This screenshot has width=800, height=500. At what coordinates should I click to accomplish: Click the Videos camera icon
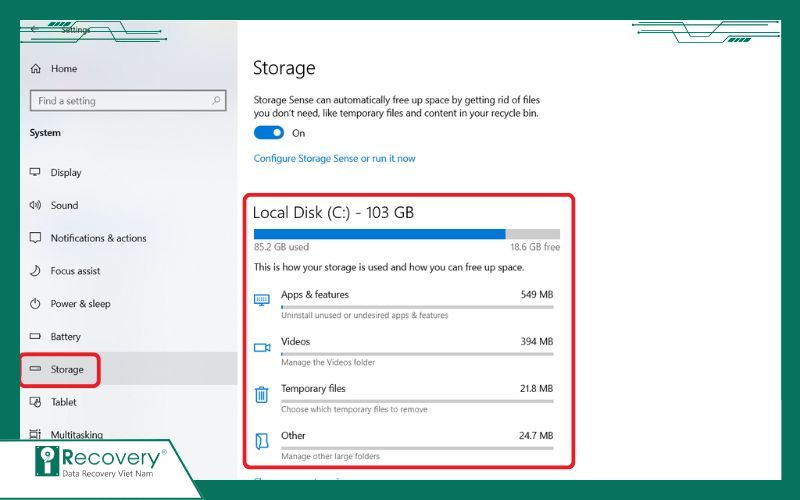coord(262,347)
